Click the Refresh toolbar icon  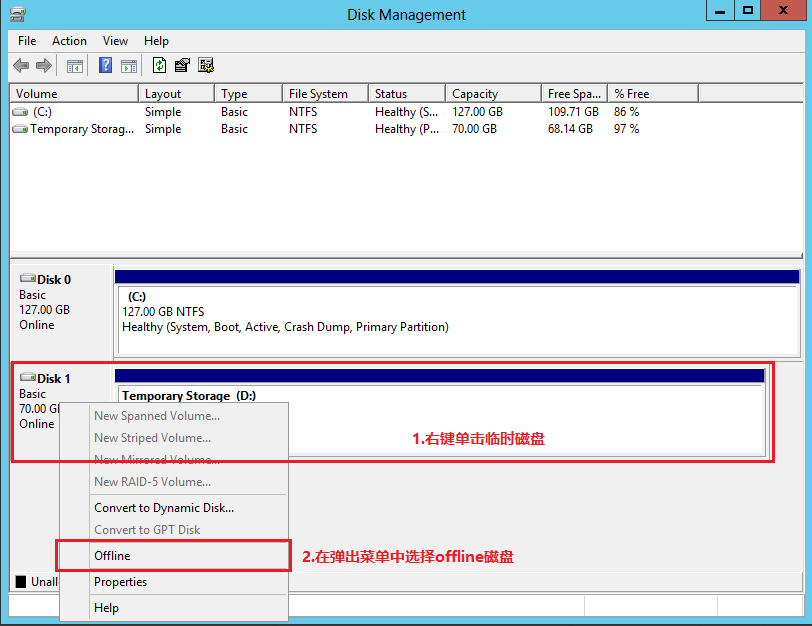(x=159, y=66)
